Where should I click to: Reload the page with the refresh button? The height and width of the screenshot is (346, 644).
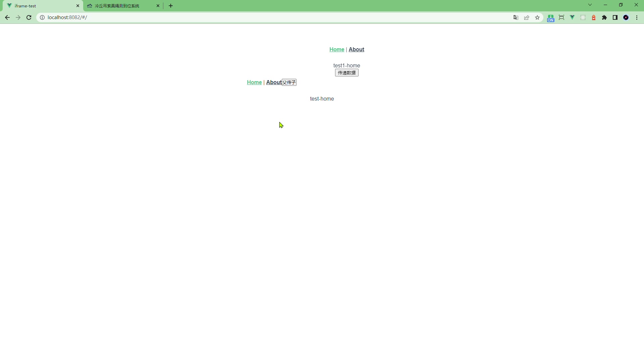tap(29, 17)
